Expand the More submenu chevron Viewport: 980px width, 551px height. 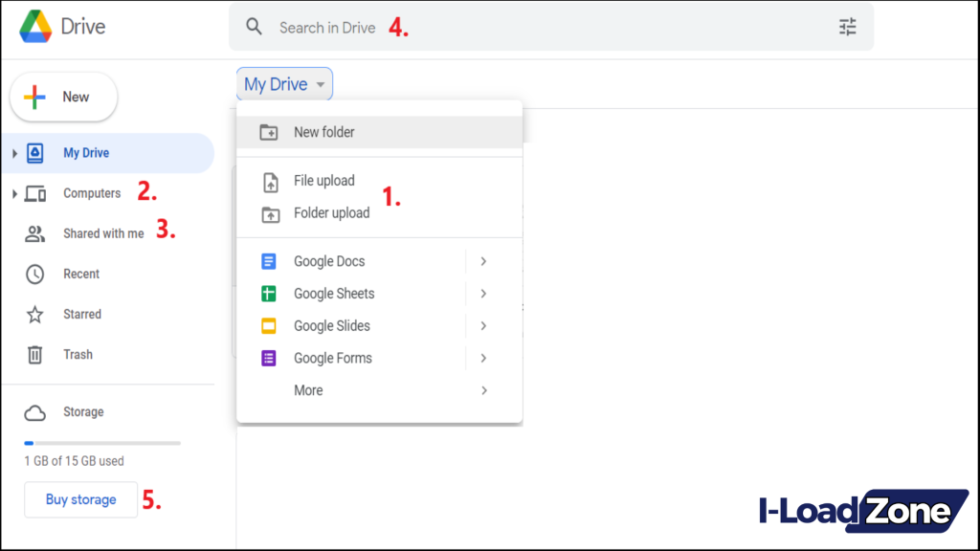483,389
